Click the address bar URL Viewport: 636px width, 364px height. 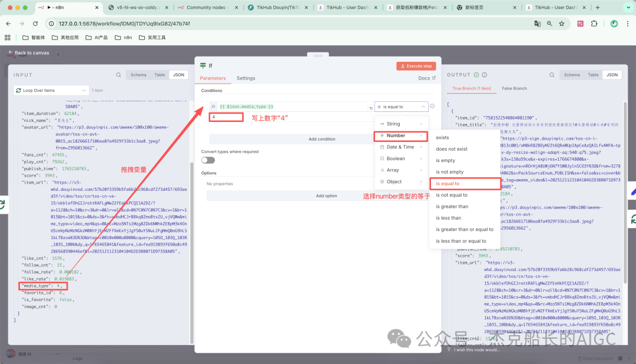point(124,24)
